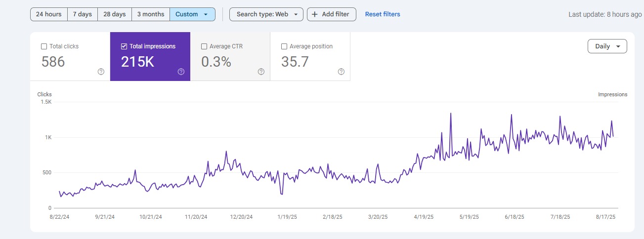Switch to the 7 days range

(82, 14)
